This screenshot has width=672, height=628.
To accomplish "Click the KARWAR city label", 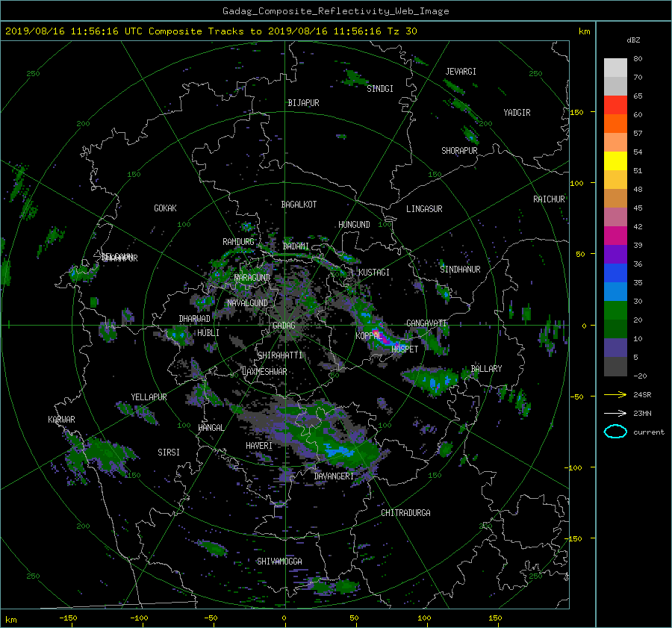I will coord(61,420).
